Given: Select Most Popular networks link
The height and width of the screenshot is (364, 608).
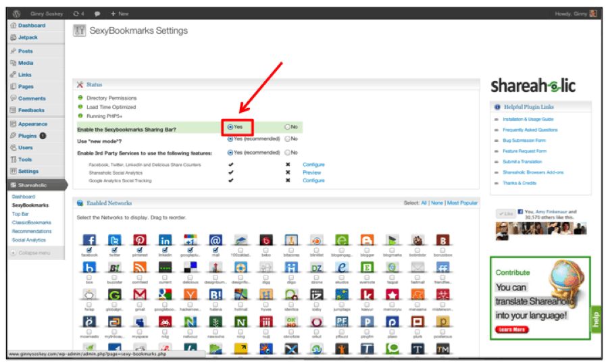Looking at the screenshot, I should click(462, 203).
